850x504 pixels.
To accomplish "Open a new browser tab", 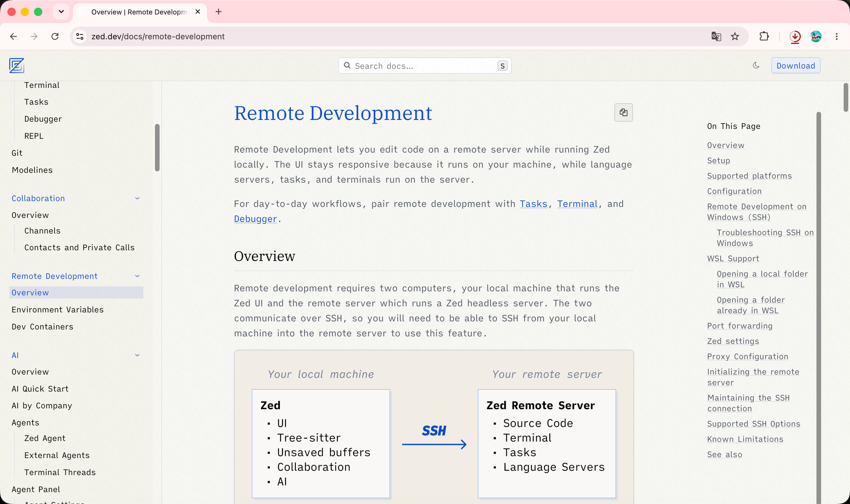I will tap(219, 12).
